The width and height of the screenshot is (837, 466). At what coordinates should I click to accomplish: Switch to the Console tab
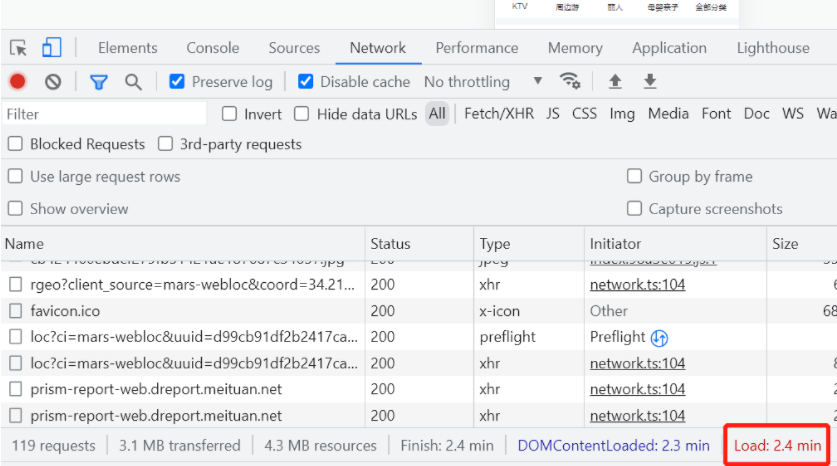(213, 48)
